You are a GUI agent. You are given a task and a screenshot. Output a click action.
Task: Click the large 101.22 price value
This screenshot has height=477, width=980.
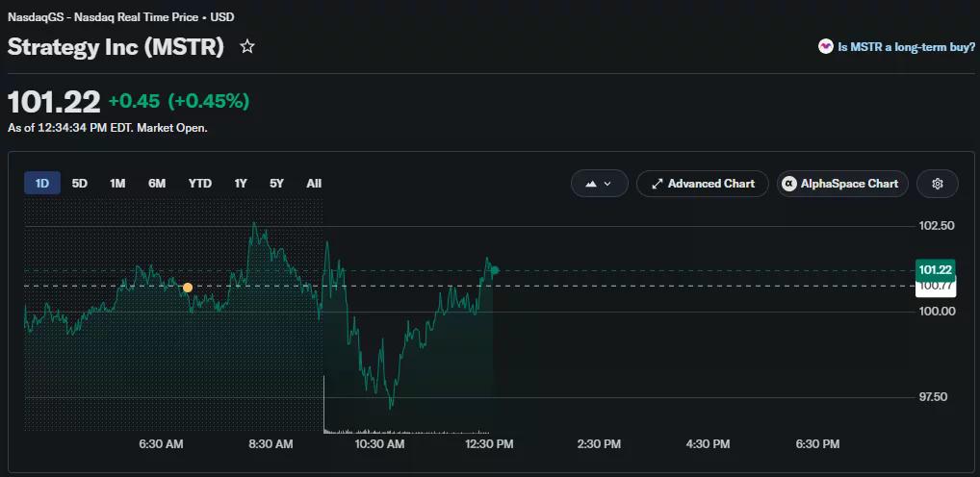click(x=54, y=101)
